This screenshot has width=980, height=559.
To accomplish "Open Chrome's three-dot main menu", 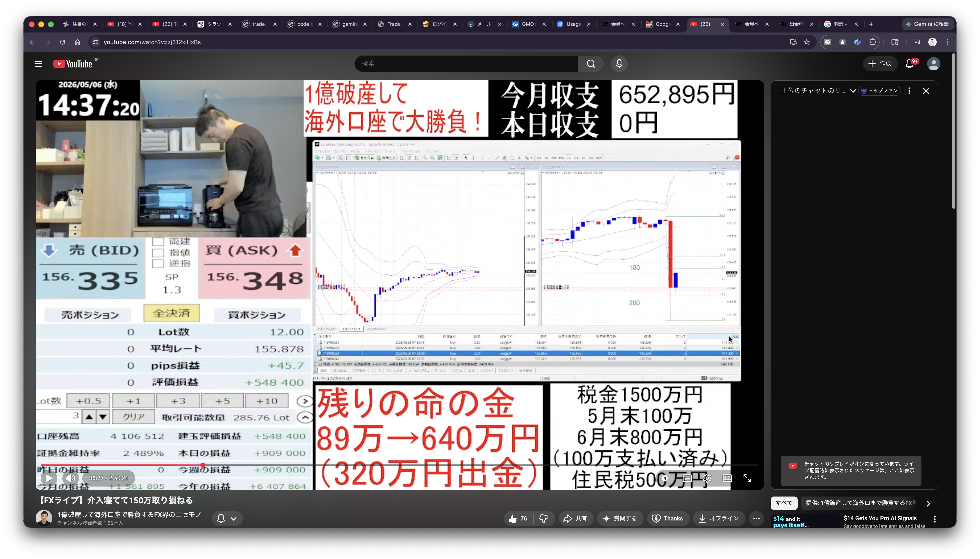I will (947, 42).
